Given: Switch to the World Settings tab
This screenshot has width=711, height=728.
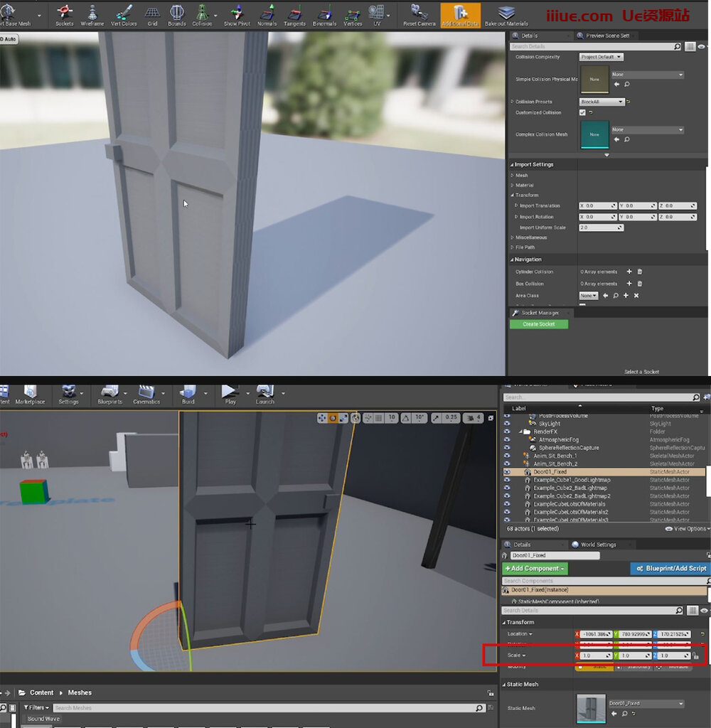Looking at the screenshot, I should click(x=596, y=545).
